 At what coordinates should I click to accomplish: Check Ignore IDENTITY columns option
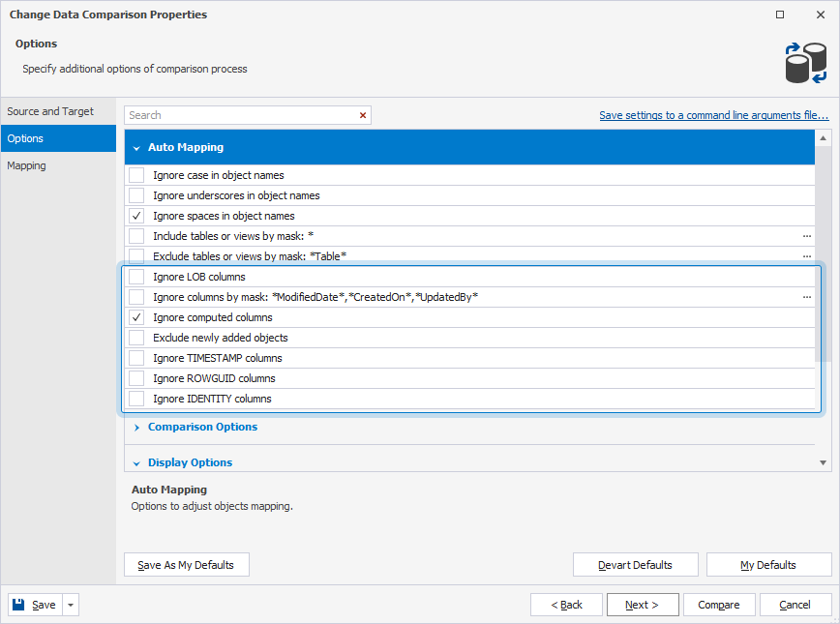tap(136, 399)
